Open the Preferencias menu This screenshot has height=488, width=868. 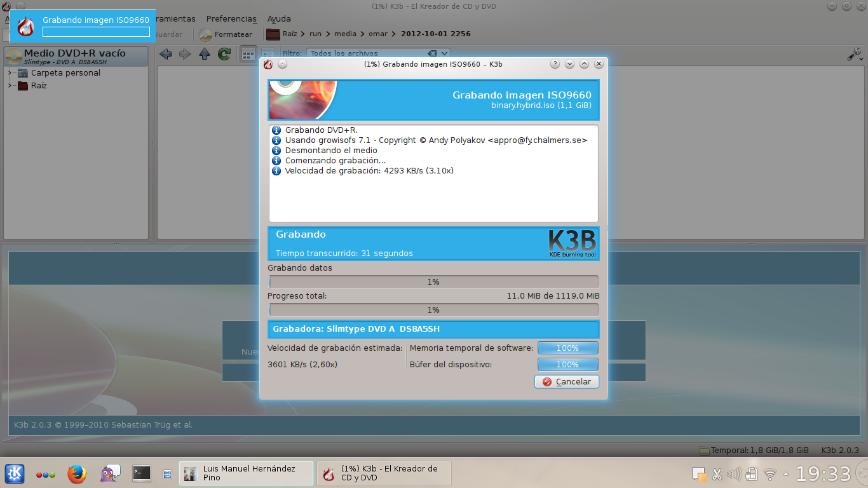[231, 19]
